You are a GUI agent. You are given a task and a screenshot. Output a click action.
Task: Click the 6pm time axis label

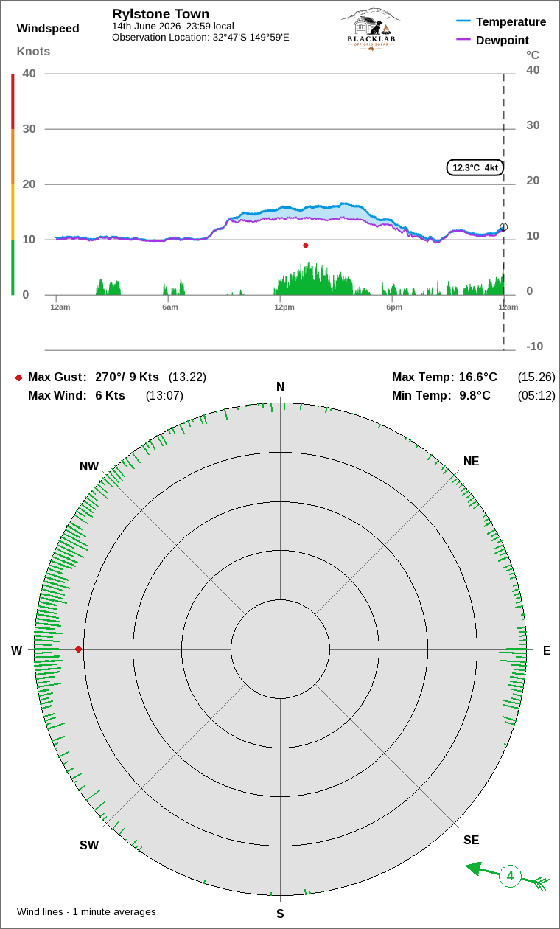[x=394, y=307]
